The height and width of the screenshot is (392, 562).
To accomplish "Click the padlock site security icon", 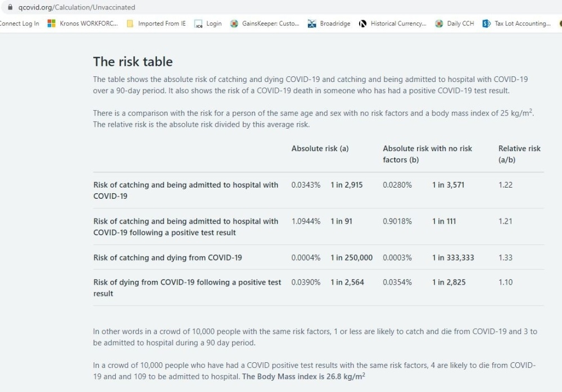I will click(9, 7).
